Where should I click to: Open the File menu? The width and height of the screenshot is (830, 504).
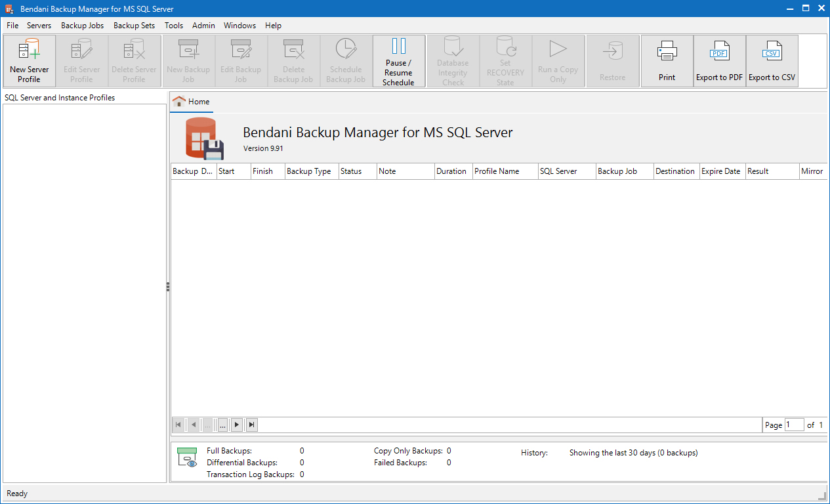click(12, 26)
